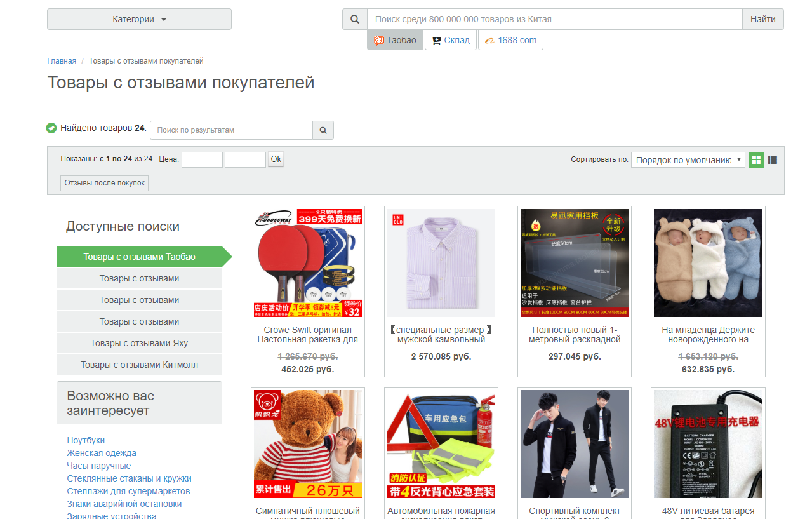Click the 2 570.085 руб. price
This screenshot has width=812, height=519.
coord(441,356)
